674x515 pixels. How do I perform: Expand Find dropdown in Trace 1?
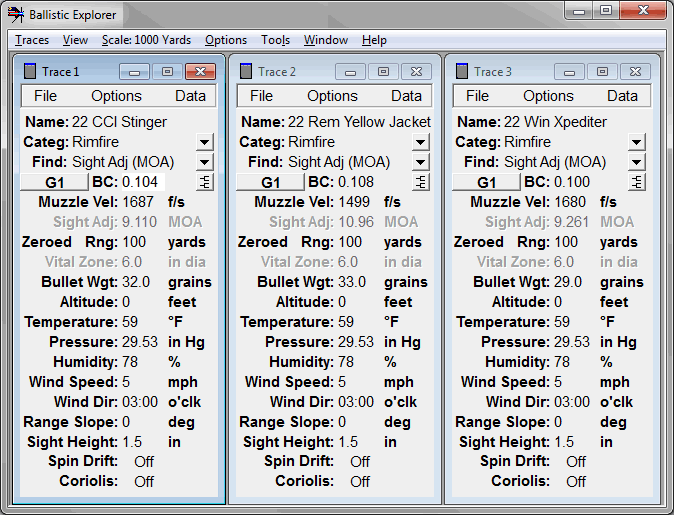click(x=205, y=162)
